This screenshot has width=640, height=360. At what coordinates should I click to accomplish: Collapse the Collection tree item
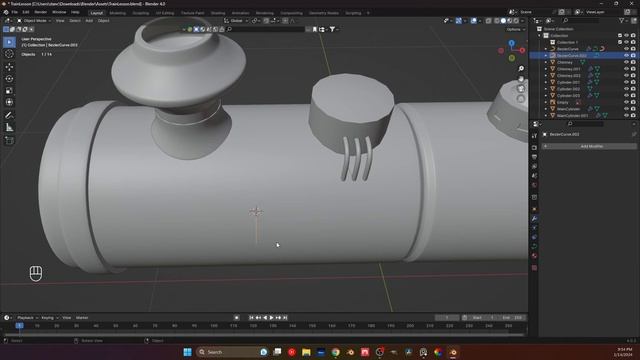point(540,36)
